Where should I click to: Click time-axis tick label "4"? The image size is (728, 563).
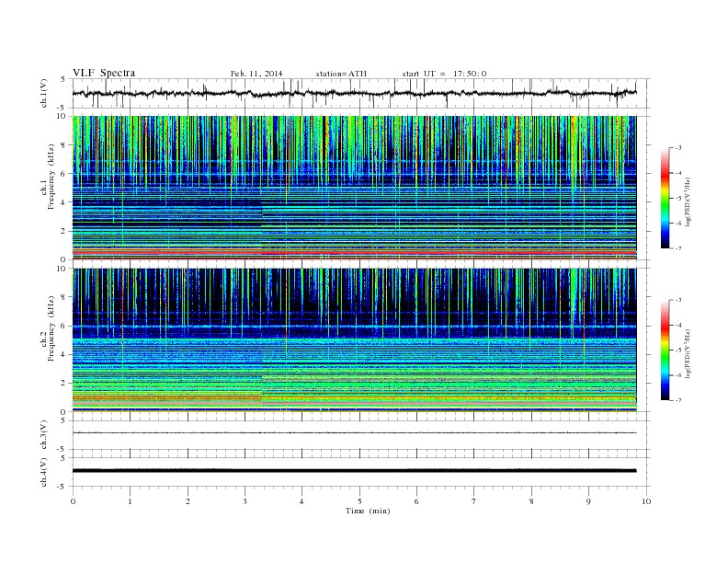coord(301,501)
